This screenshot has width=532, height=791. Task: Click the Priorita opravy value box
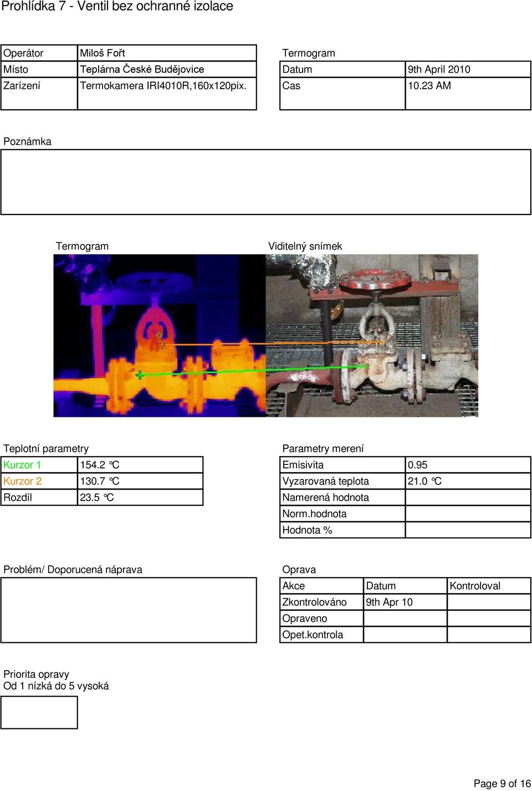tap(39, 712)
